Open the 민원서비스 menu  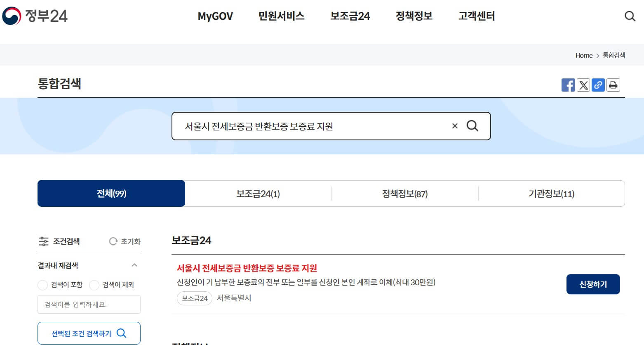pos(281,16)
